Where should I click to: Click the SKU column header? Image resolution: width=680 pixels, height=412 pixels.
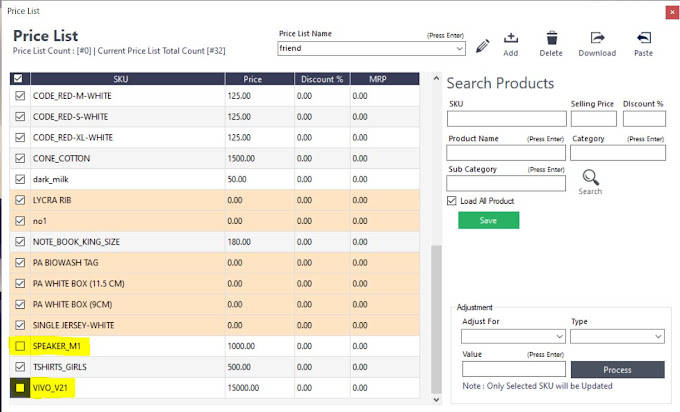pyautogui.click(x=122, y=78)
